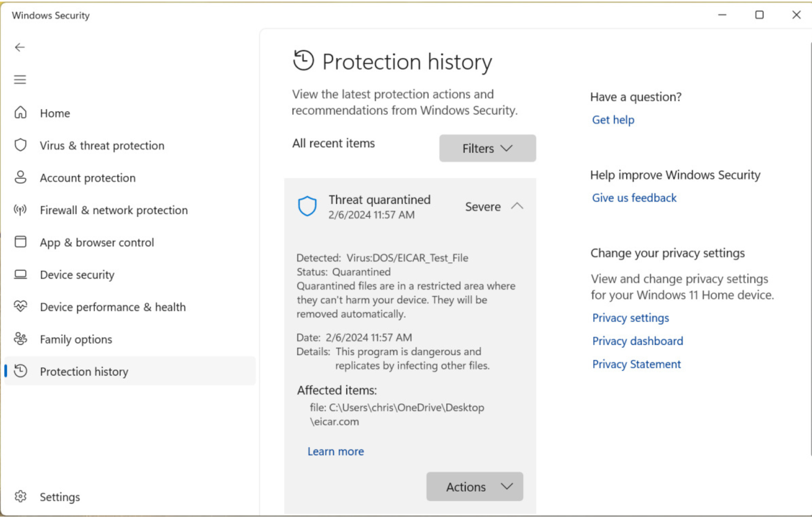Select the Account protection shield icon

click(x=20, y=177)
